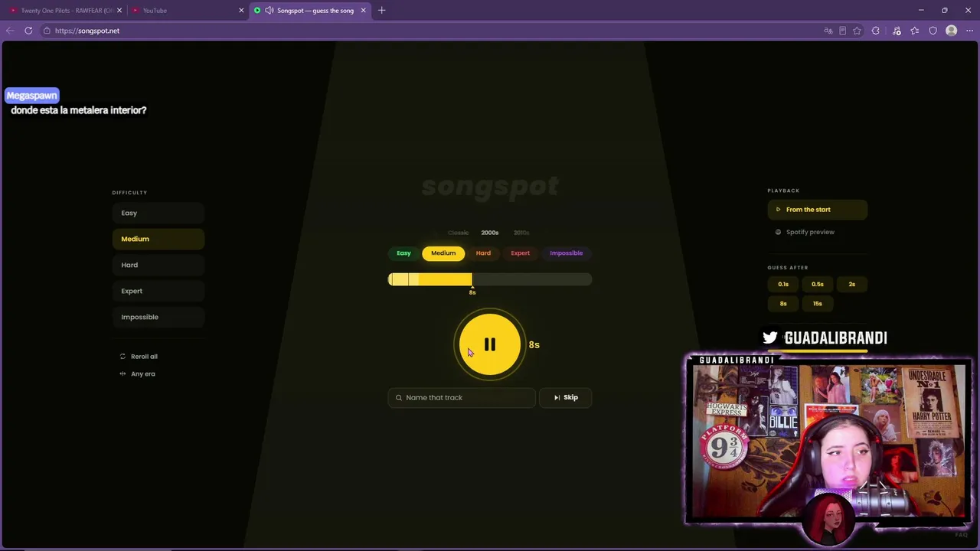The image size is (980, 551).
Task: Open the browser shield icon
Action: click(x=933, y=31)
